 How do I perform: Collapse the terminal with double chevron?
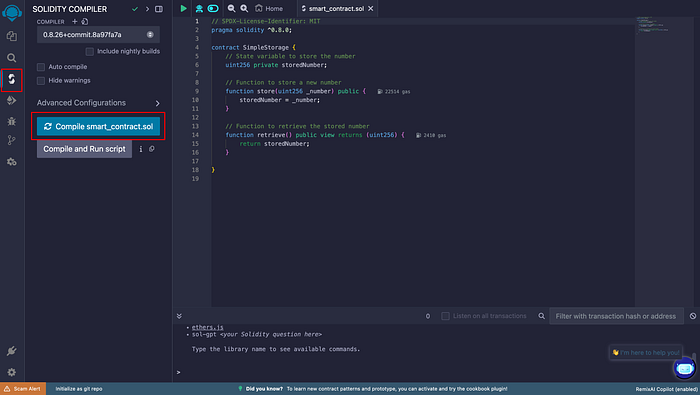coord(179,316)
